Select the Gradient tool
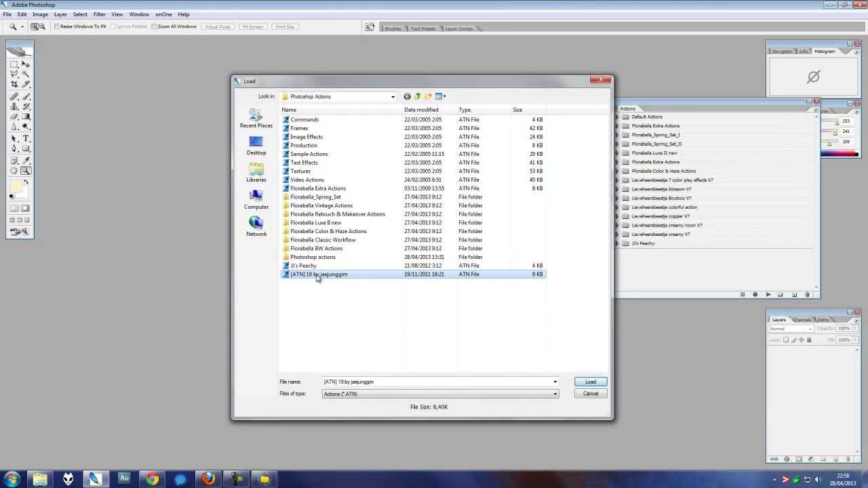868x488 pixels. 26,117
